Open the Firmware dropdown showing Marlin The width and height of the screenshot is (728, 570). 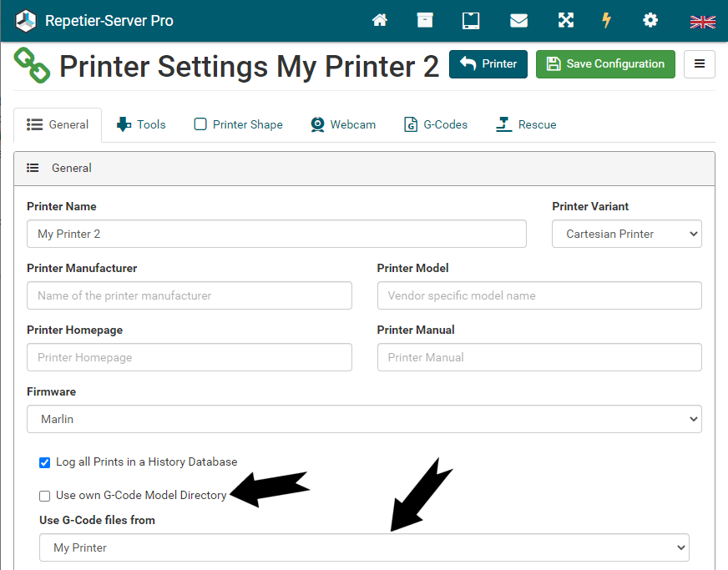click(364, 419)
